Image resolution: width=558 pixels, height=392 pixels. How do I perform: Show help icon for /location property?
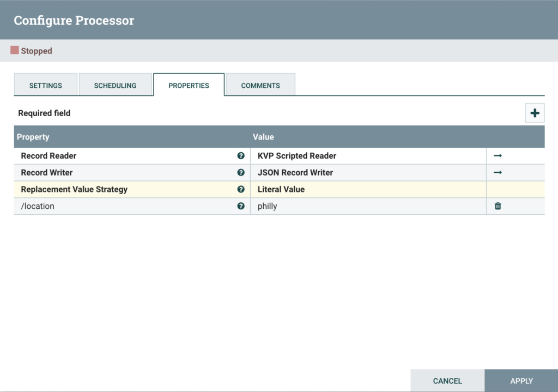(241, 207)
